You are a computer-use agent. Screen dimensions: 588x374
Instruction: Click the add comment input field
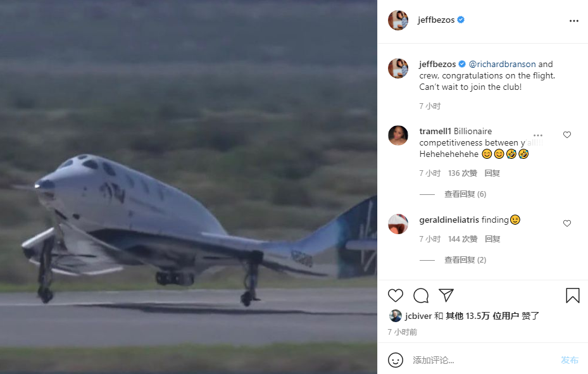coord(481,360)
